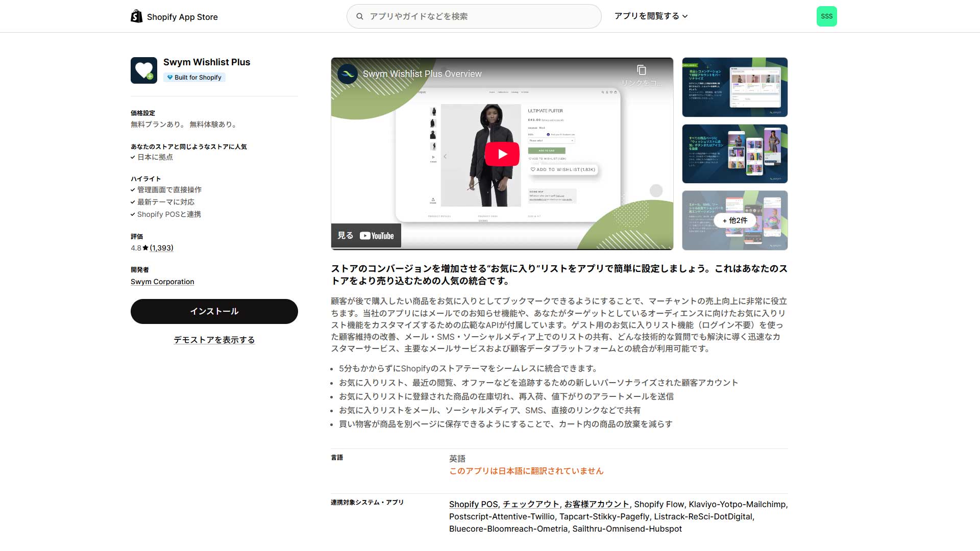This screenshot has width=980, height=551.
Task: Open Shopify POS integration link
Action: pos(473,504)
